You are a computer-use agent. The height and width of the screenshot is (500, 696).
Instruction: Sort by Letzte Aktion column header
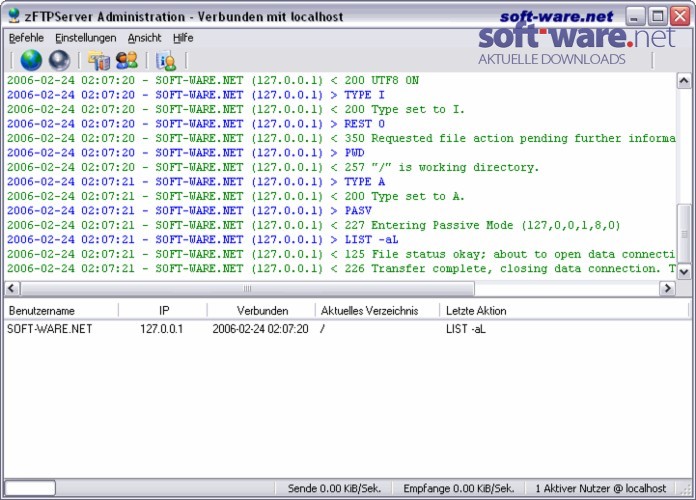click(564, 310)
